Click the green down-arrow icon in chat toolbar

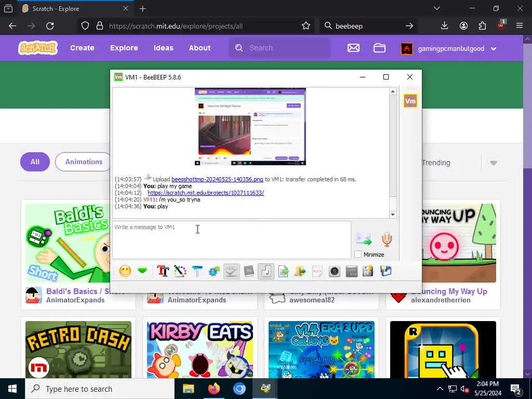142,271
